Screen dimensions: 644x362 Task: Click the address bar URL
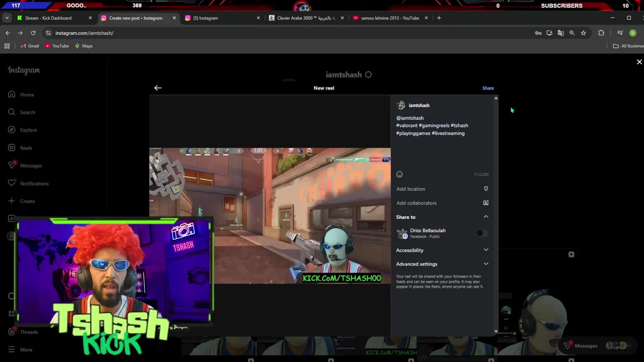[84, 33]
